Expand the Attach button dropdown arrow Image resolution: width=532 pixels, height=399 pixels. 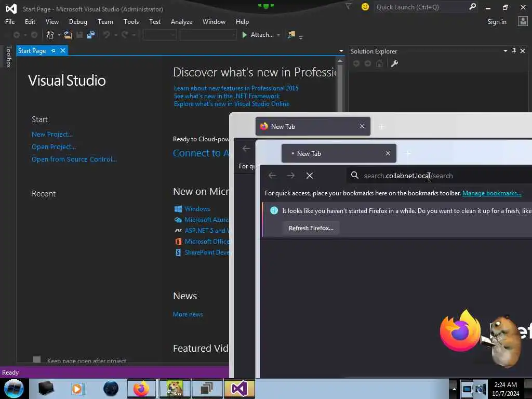click(278, 35)
